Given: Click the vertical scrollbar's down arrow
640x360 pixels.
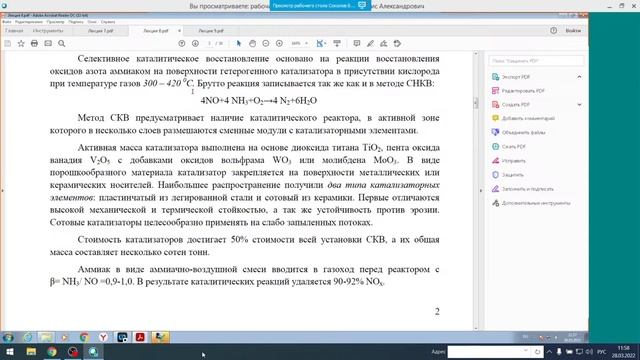Looking at the screenshot, I should point(476,328).
